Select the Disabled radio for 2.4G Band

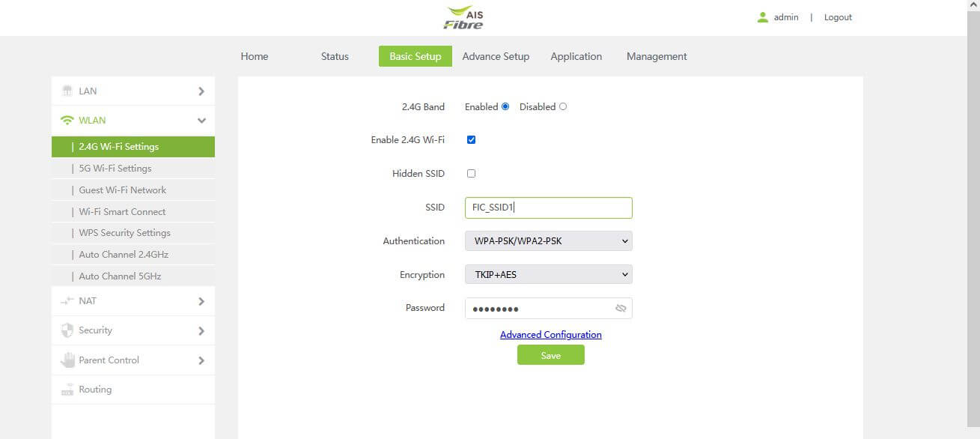563,107
